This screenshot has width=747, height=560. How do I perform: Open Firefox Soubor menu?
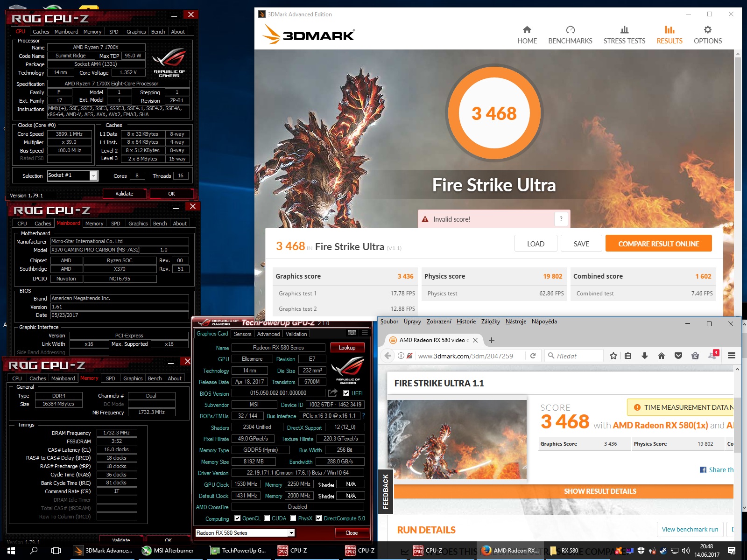pyautogui.click(x=389, y=322)
